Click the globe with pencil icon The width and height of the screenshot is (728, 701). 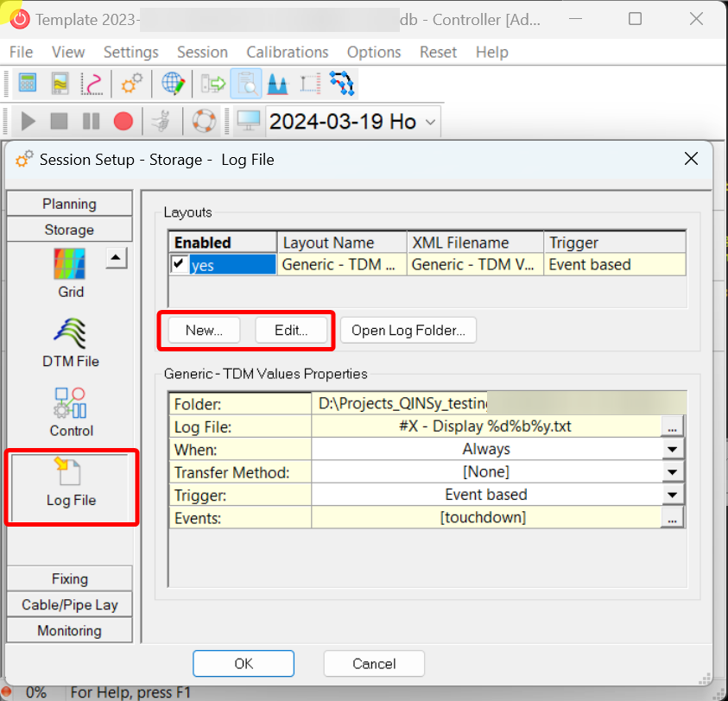(174, 84)
